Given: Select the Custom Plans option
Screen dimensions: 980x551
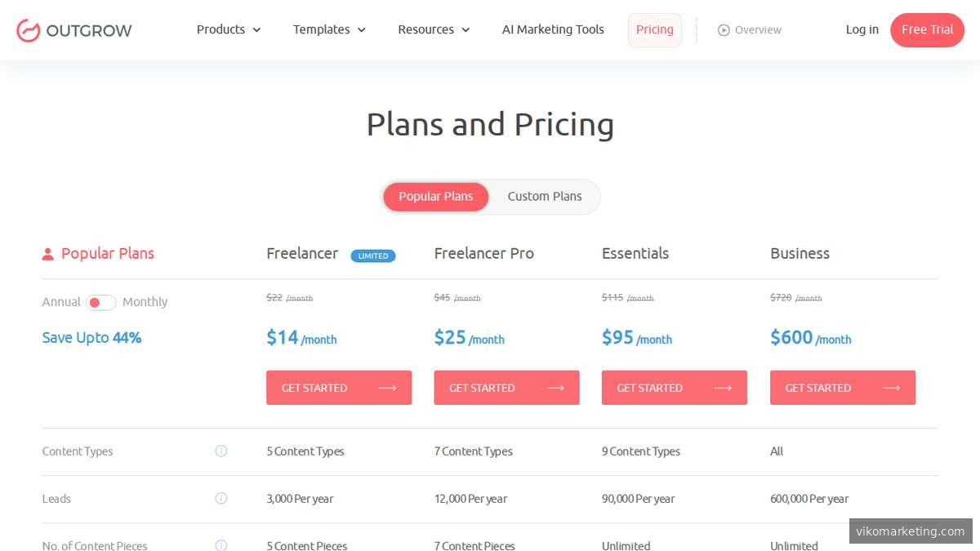Looking at the screenshot, I should tap(544, 196).
